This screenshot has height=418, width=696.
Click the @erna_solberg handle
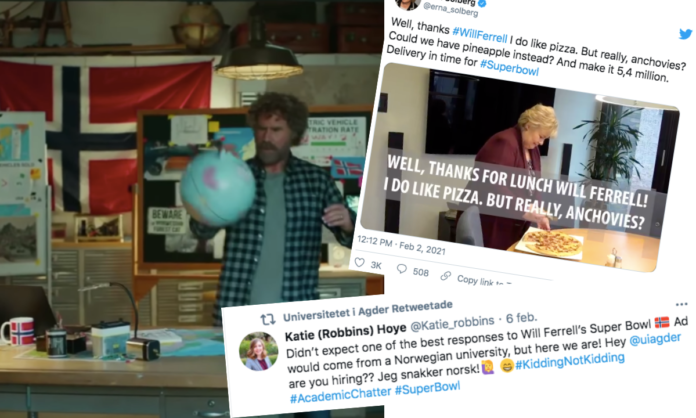(451, 8)
